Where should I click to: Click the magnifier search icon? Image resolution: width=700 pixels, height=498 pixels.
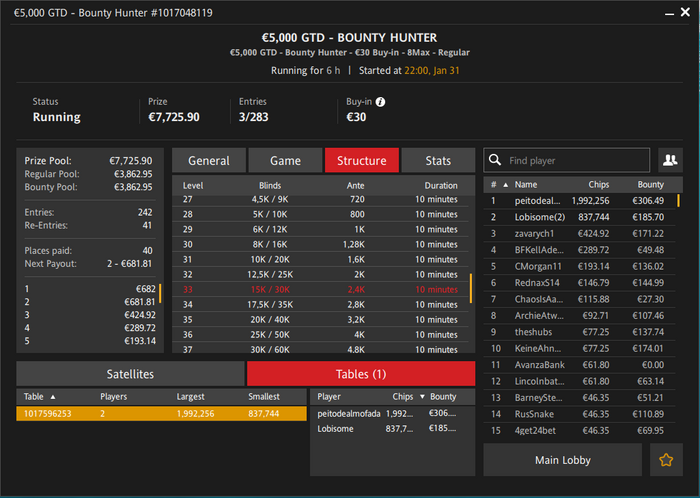[495, 160]
